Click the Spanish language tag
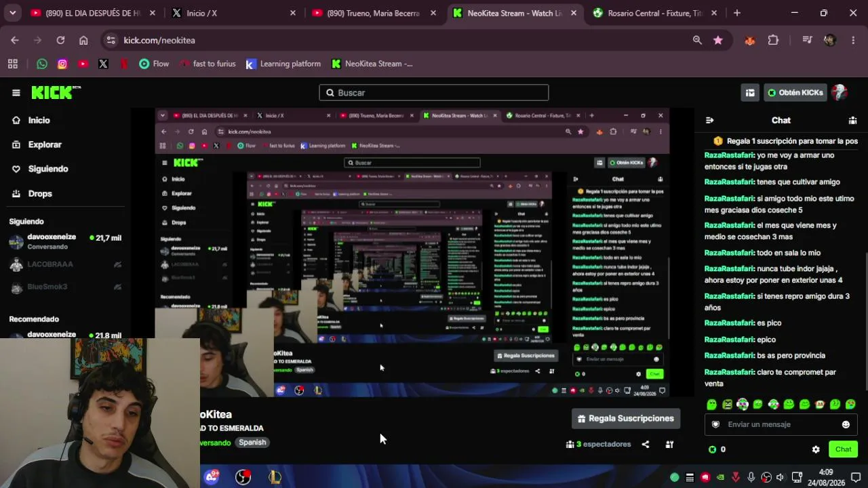868x488 pixels. coord(252,442)
